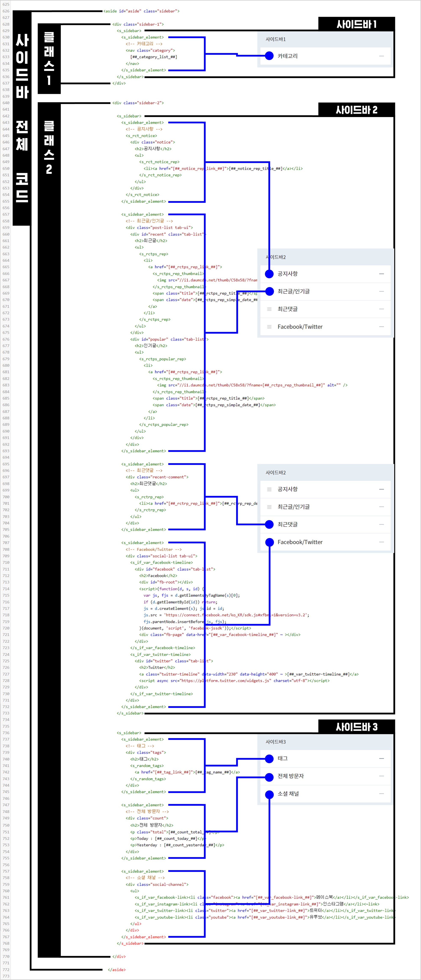This screenshot has width=421, height=980.
Task: Click the drag handle beside 최근글/인기글
Action: click(x=269, y=507)
